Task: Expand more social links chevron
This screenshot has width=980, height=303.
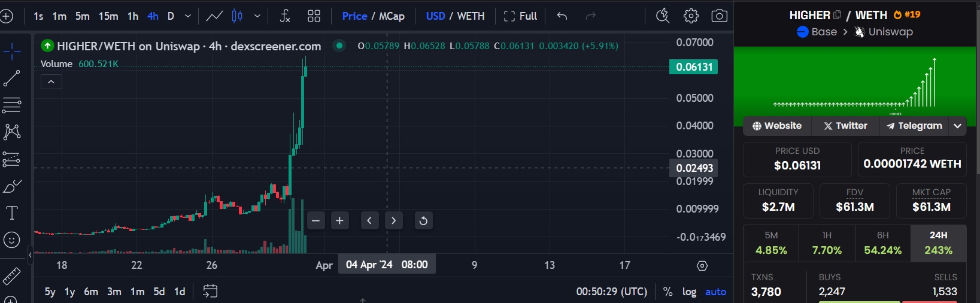Action: coord(958,126)
